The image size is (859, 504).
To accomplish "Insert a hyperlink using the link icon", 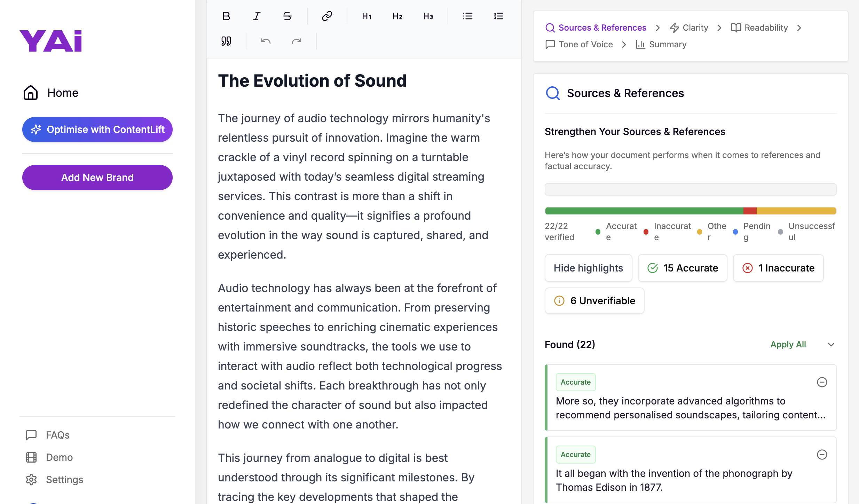I will point(327,16).
